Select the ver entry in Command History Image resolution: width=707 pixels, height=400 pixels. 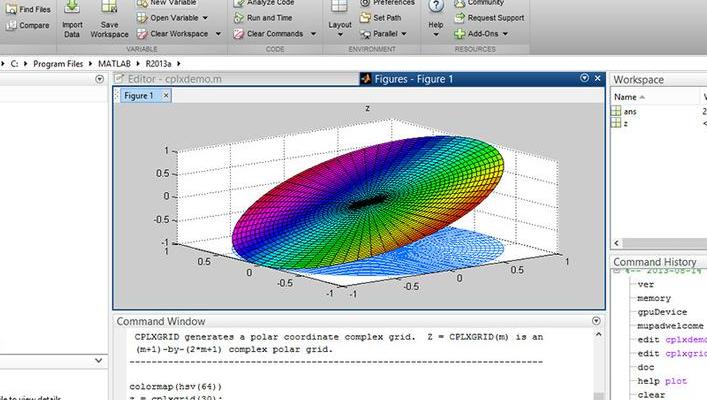(x=645, y=285)
